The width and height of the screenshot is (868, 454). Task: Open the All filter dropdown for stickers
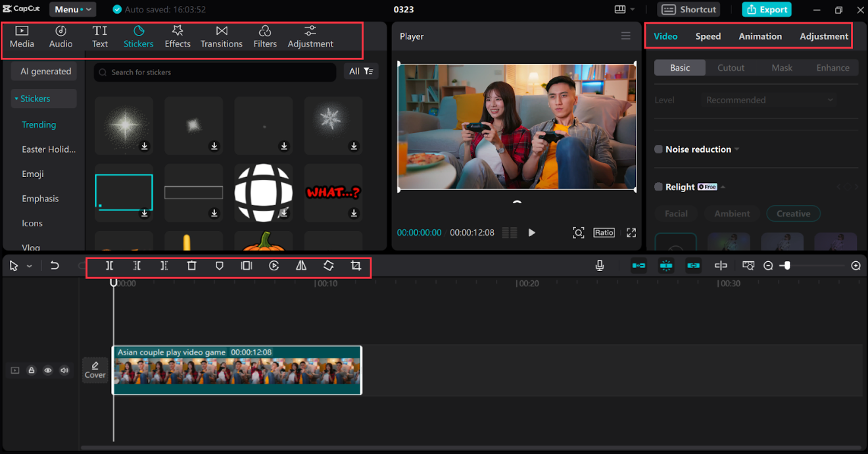361,71
